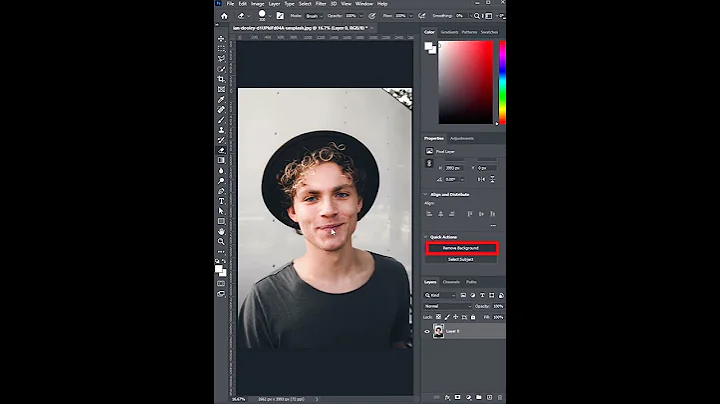Select the Layer 0 thumbnail
The image size is (720, 404).
click(439, 331)
